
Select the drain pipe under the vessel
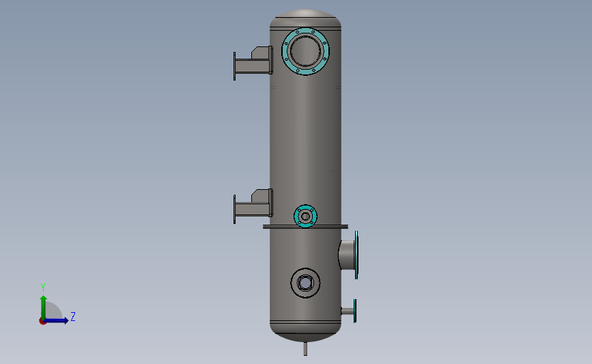tap(305, 348)
